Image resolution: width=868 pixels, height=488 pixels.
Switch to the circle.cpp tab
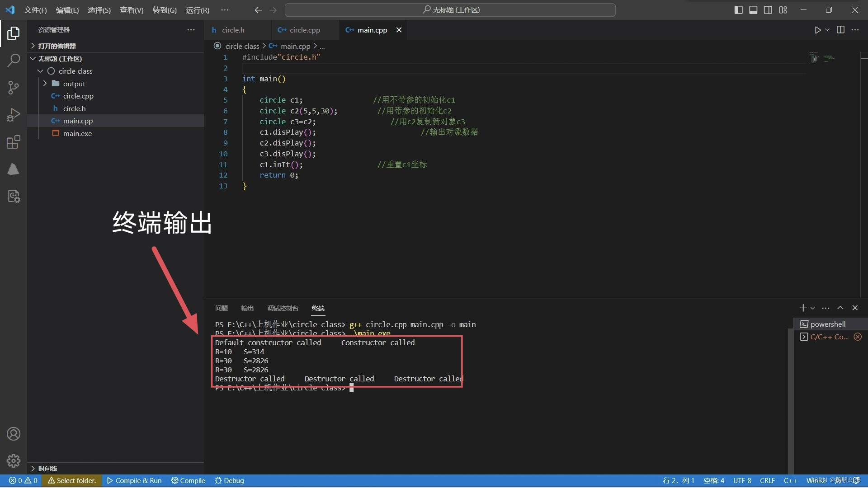click(304, 30)
